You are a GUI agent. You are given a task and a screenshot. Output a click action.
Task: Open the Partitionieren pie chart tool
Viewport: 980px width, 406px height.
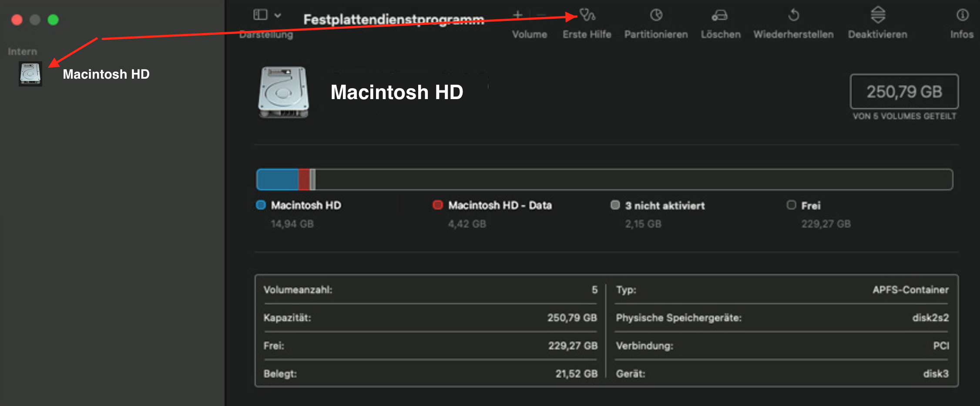point(656,16)
